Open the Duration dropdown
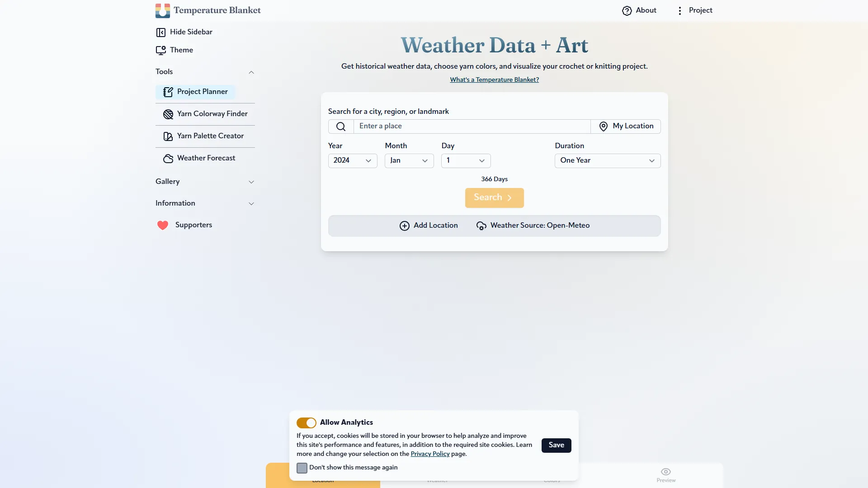 click(x=607, y=160)
